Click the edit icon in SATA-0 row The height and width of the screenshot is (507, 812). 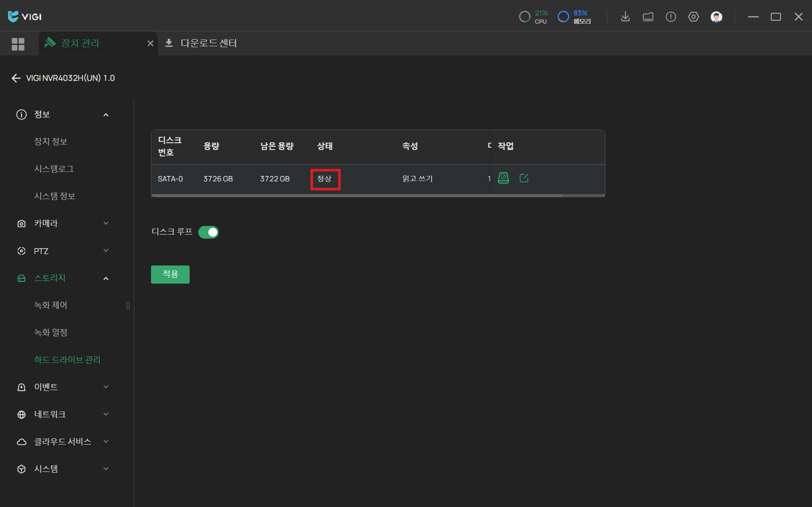524,178
